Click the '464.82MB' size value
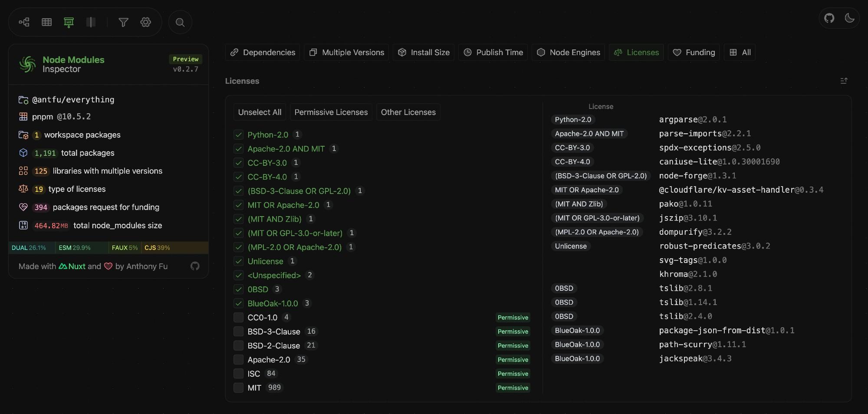The height and width of the screenshot is (414, 868). click(x=51, y=226)
